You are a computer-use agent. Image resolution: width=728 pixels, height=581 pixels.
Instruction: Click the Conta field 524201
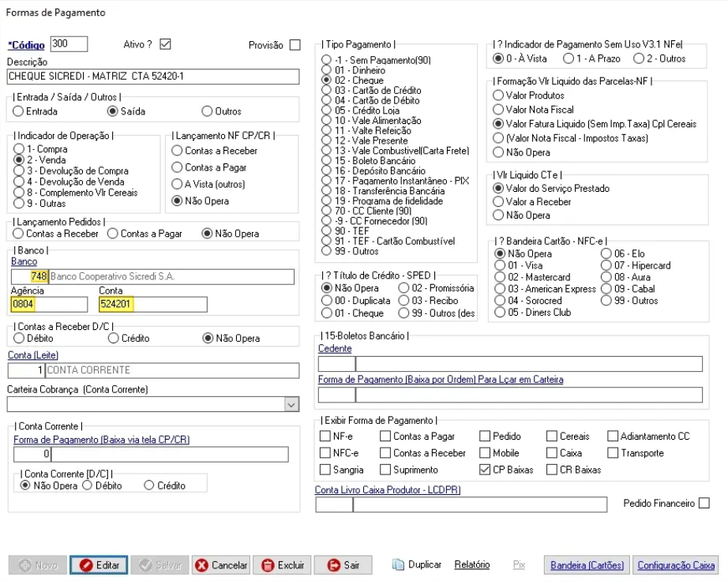click(153, 305)
